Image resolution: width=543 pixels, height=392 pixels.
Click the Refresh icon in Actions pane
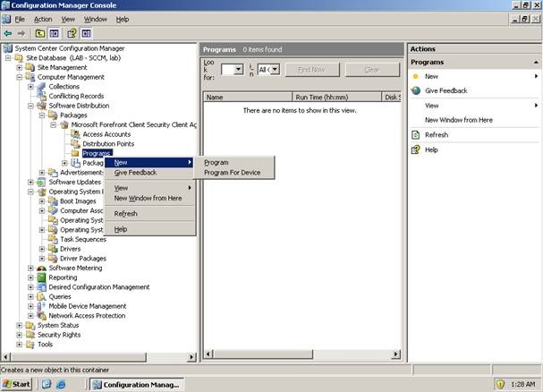coord(416,134)
